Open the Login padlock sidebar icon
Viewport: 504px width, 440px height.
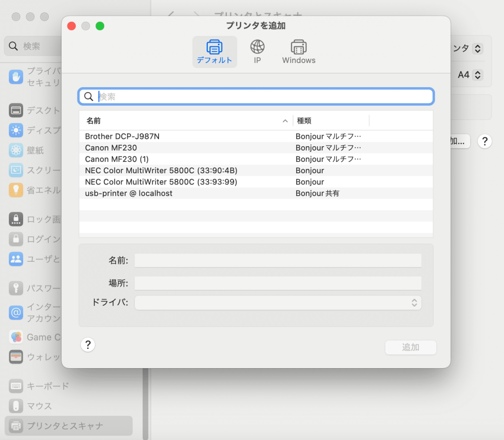tap(16, 239)
